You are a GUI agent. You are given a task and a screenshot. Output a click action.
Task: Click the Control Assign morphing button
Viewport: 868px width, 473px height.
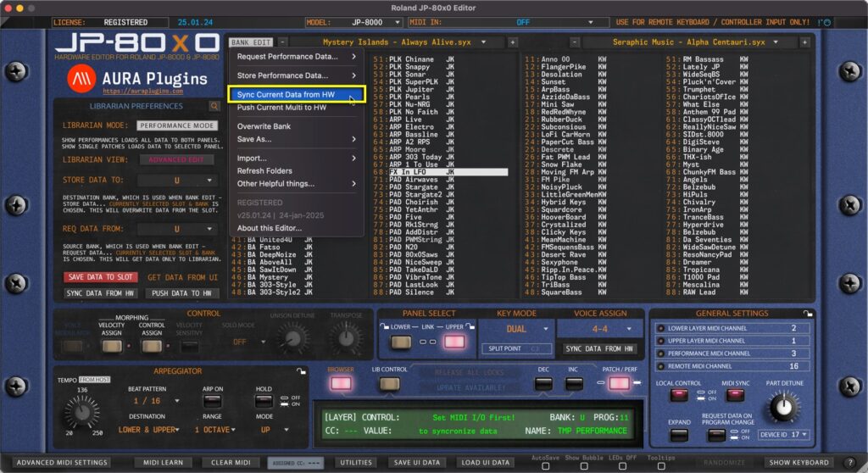(152, 347)
